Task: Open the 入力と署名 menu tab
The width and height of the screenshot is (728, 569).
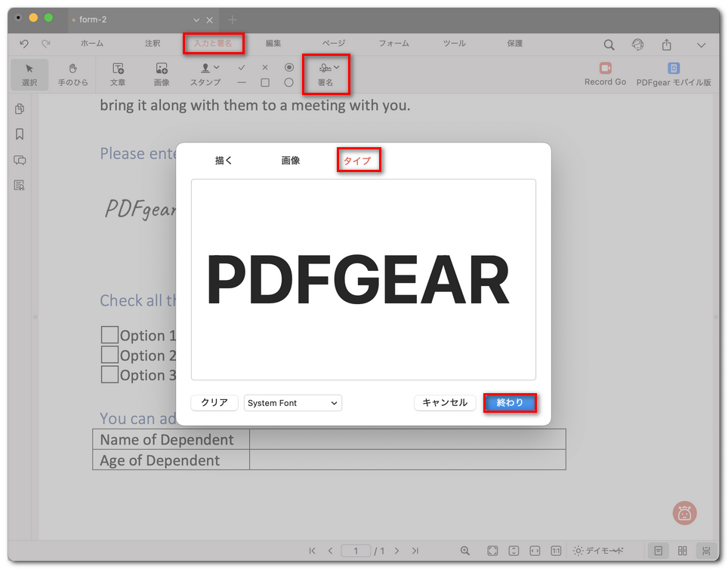Action: point(213,43)
